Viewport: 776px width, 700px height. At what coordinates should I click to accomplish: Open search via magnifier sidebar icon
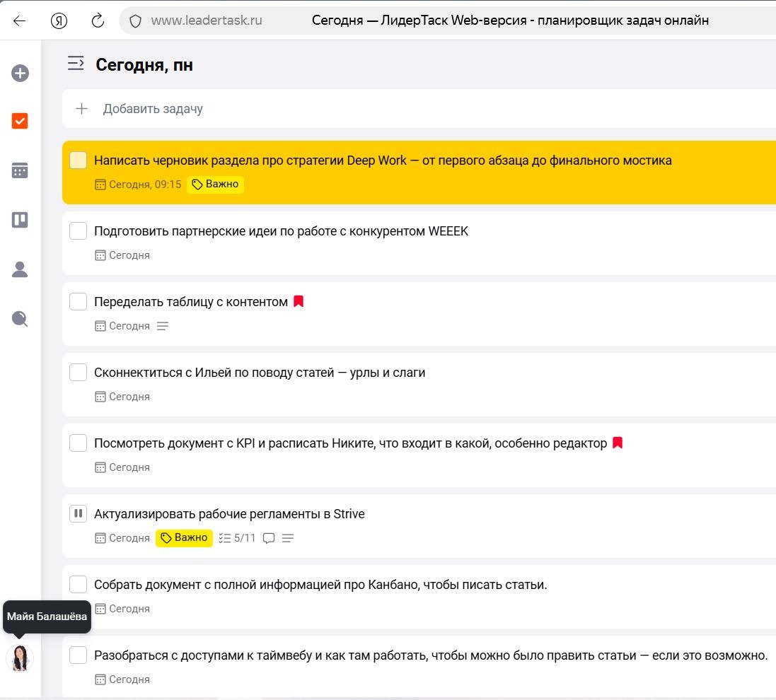20,319
